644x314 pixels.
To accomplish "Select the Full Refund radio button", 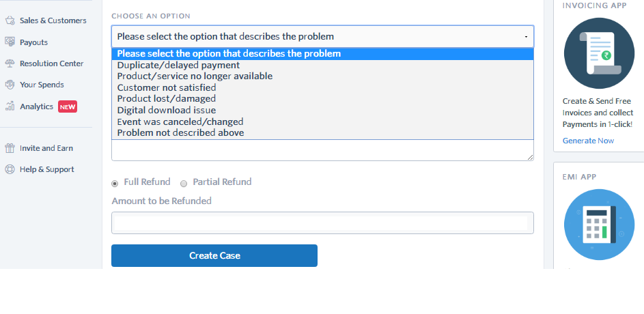I will 115,183.
